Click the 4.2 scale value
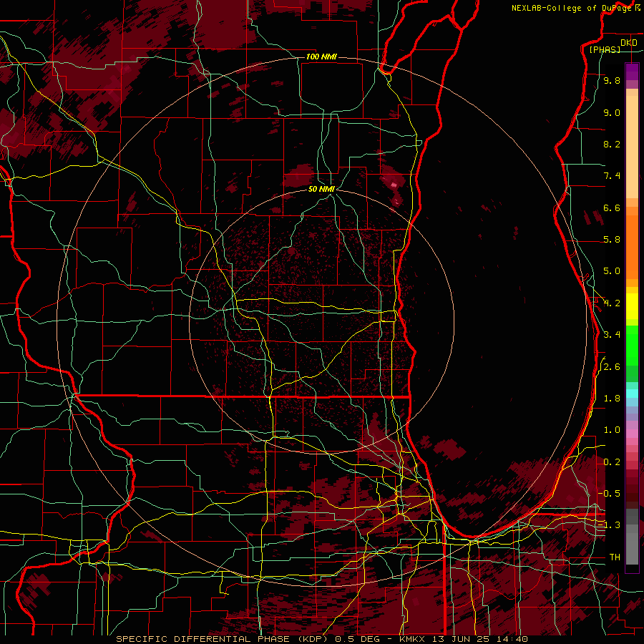 tap(612, 303)
